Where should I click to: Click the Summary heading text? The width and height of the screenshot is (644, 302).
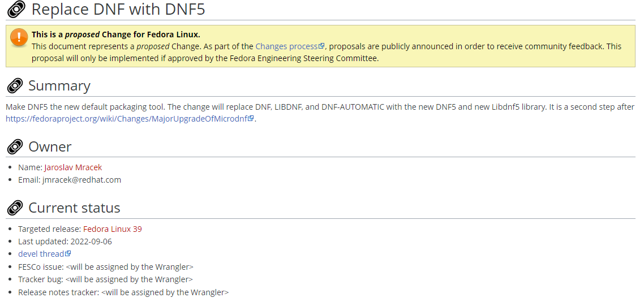[x=59, y=86]
